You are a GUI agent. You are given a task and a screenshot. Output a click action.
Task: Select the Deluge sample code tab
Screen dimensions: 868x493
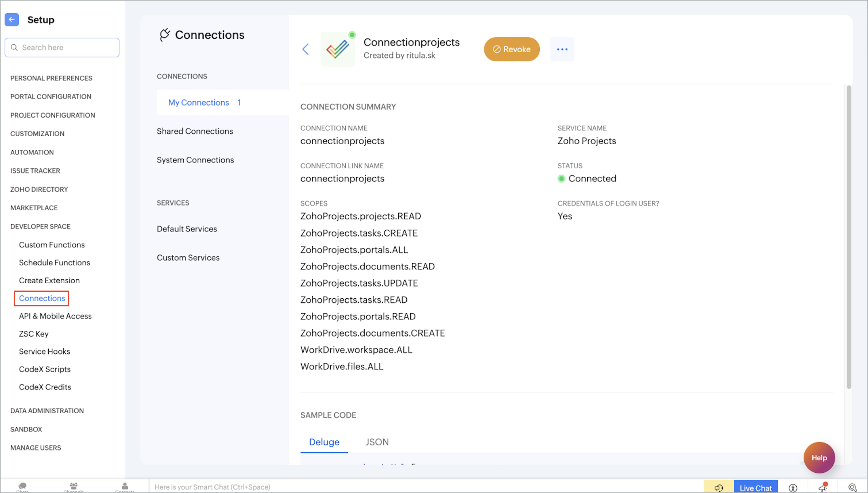[324, 442]
